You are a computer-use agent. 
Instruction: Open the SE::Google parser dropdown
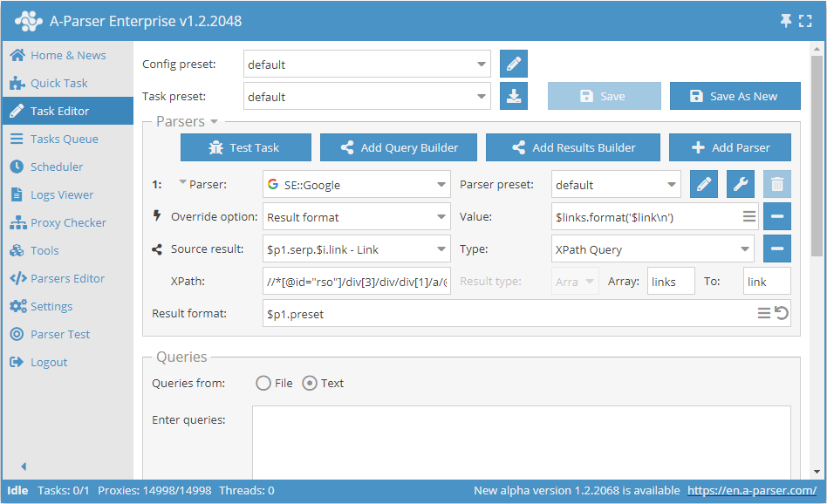click(x=353, y=184)
